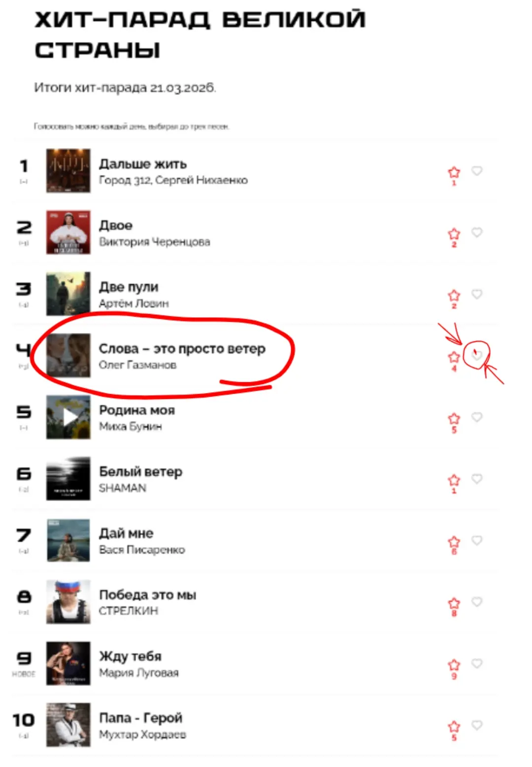Click the Дай мне album cover
This screenshot has width=532, height=767.
click(68, 540)
